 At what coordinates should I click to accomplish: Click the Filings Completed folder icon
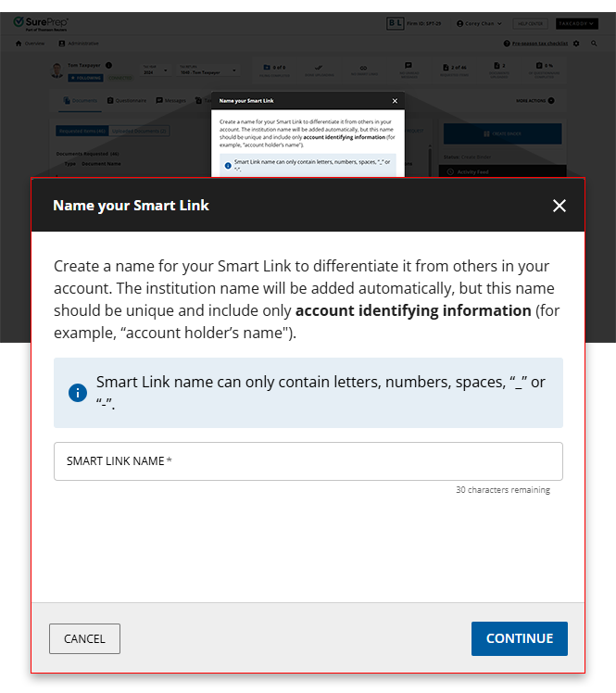tap(267, 68)
